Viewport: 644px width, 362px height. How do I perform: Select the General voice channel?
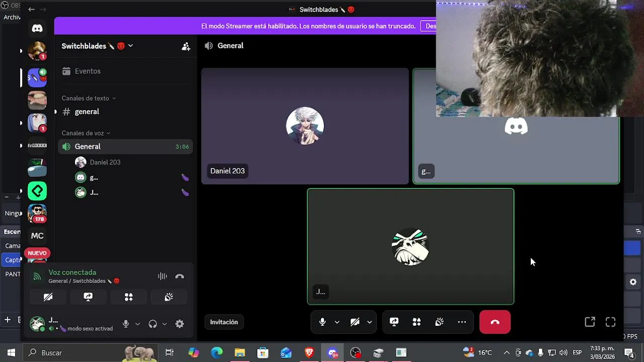click(x=126, y=146)
